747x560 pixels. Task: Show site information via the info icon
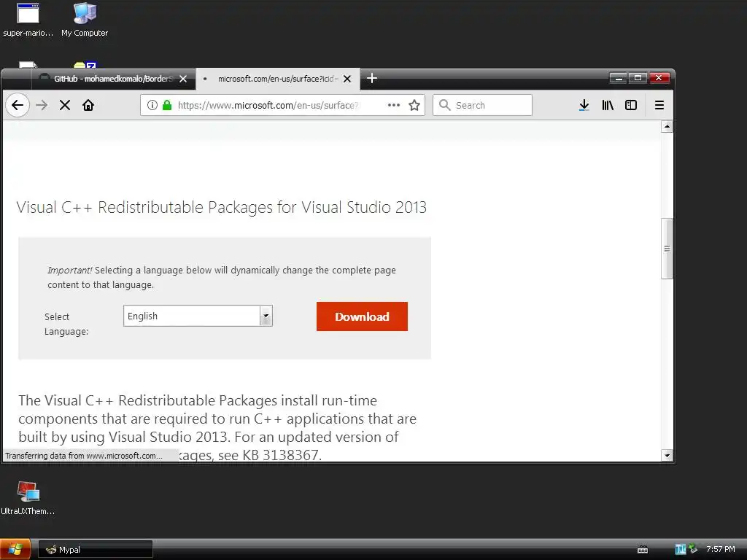(152, 105)
